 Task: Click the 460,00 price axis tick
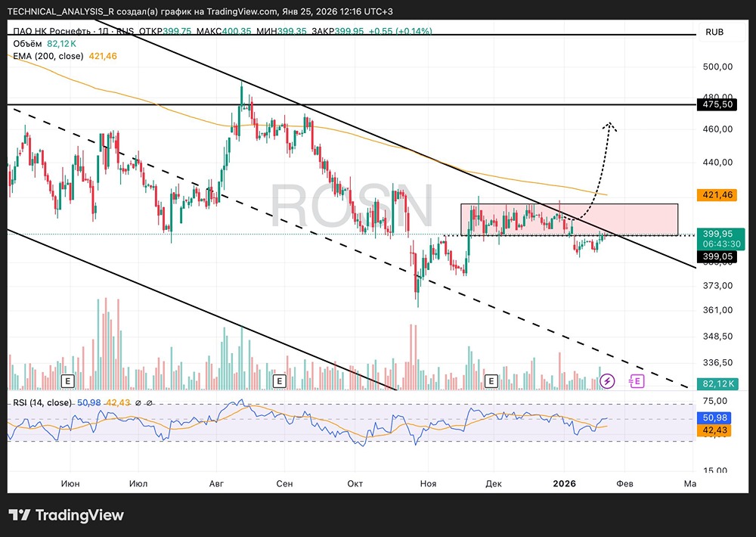[717, 129]
